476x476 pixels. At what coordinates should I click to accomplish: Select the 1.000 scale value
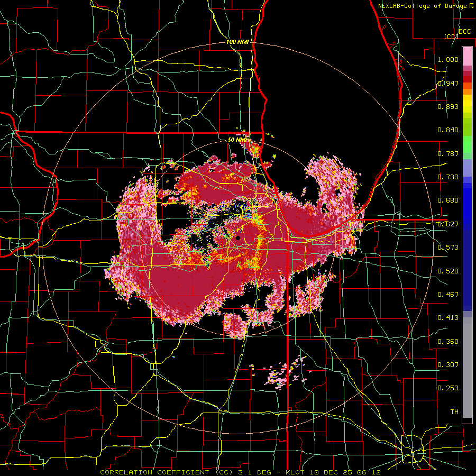click(448, 59)
